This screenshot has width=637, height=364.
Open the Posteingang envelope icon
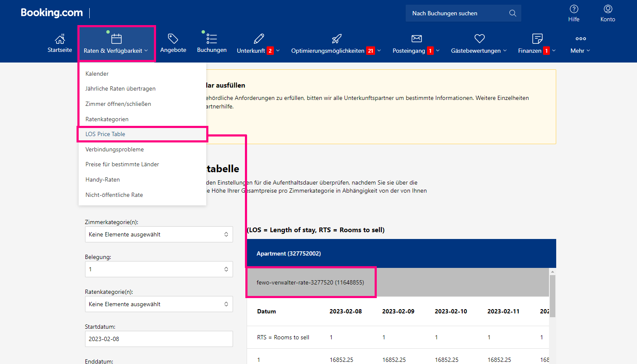coord(417,39)
